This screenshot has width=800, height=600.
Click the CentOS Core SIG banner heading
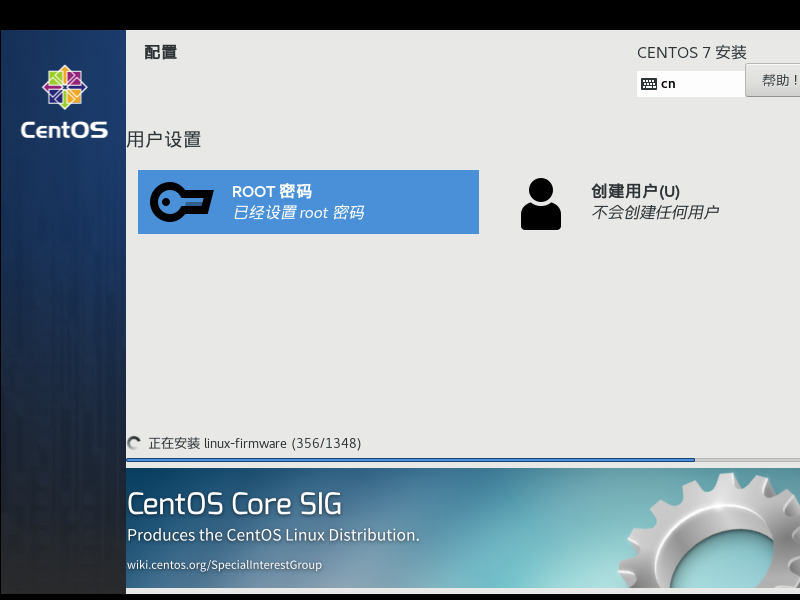click(x=234, y=504)
